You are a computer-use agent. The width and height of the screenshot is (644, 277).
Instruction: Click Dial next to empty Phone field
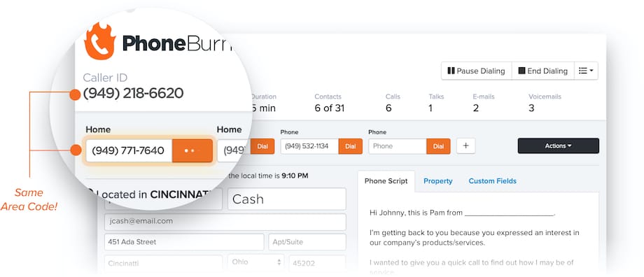(x=438, y=146)
